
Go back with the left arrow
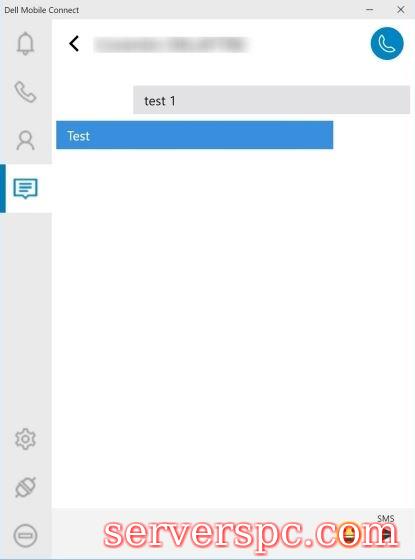(x=74, y=44)
